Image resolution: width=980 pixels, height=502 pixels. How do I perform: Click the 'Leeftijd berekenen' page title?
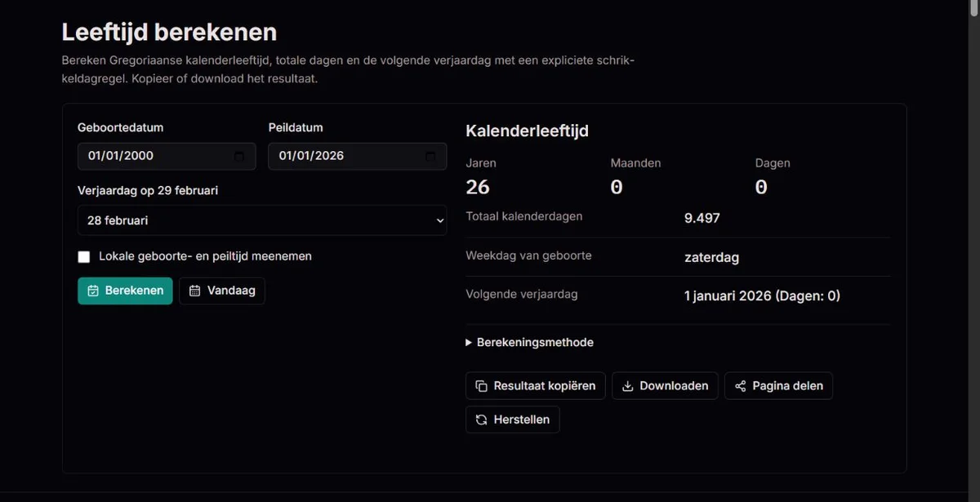169,32
